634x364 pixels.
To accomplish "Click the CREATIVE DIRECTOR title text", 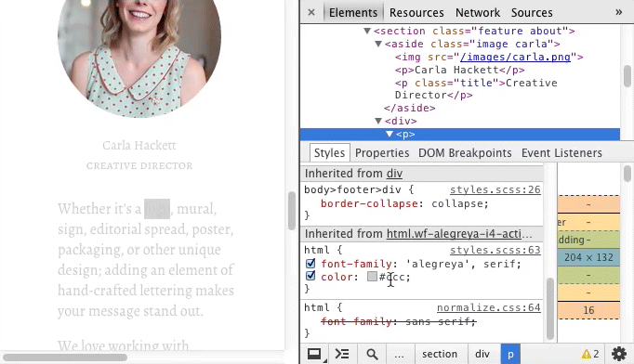I will pos(139,165).
